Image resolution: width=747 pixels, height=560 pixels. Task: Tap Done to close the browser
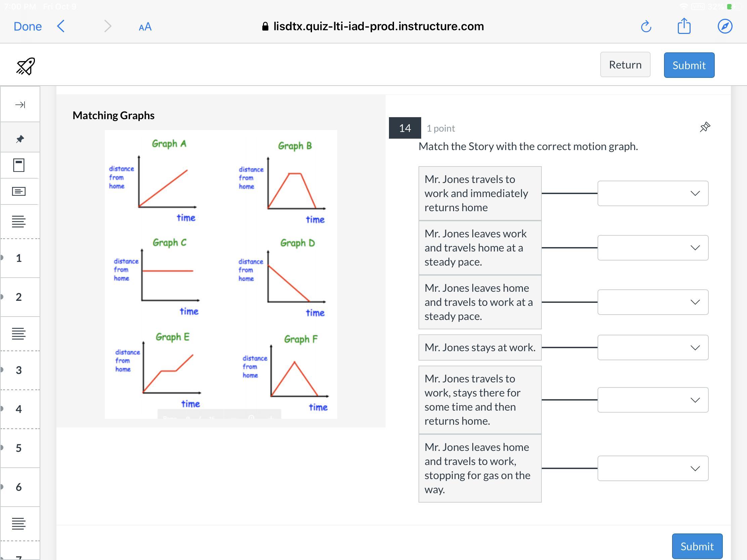pyautogui.click(x=28, y=26)
